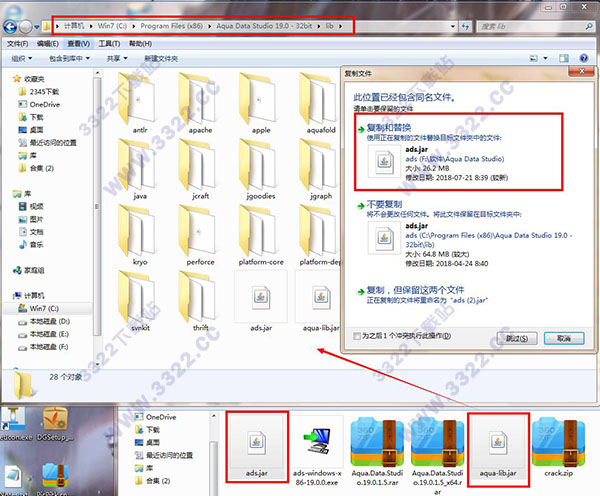Open the 工具(T) menu
Viewport: 600px width, 496px height.
pyautogui.click(x=109, y=44)
